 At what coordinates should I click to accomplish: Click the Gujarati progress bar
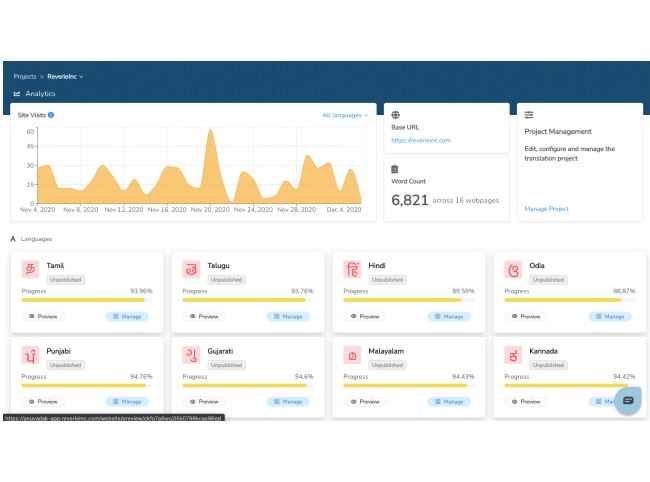(247, 386)
